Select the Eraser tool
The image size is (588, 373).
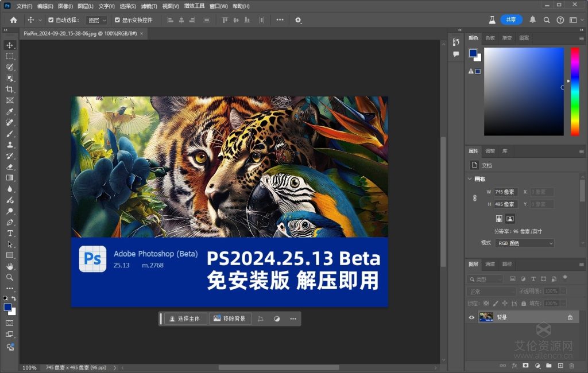(x=10, y=167)
